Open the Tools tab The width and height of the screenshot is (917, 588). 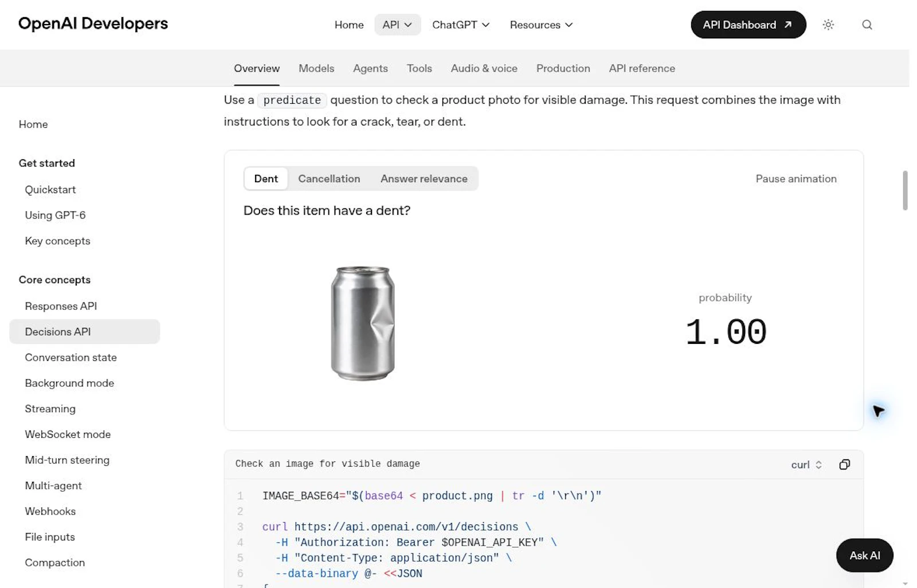tap(419, 68)
